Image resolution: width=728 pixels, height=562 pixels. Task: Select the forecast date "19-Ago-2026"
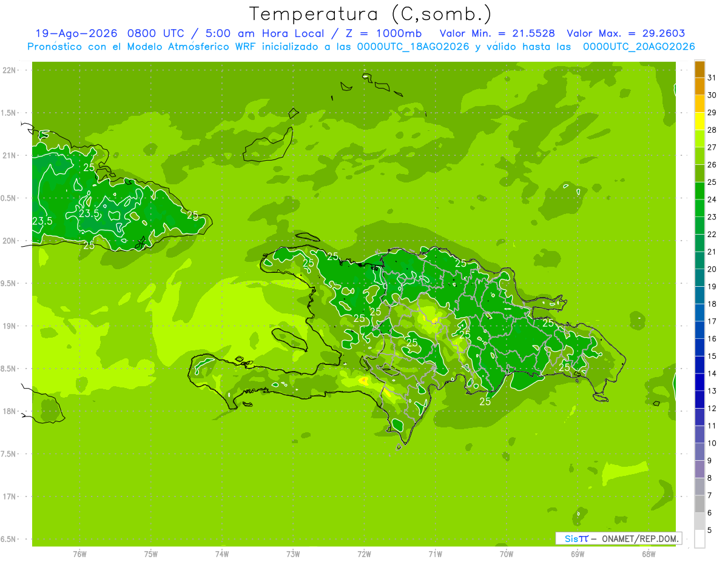click(76, 33)
